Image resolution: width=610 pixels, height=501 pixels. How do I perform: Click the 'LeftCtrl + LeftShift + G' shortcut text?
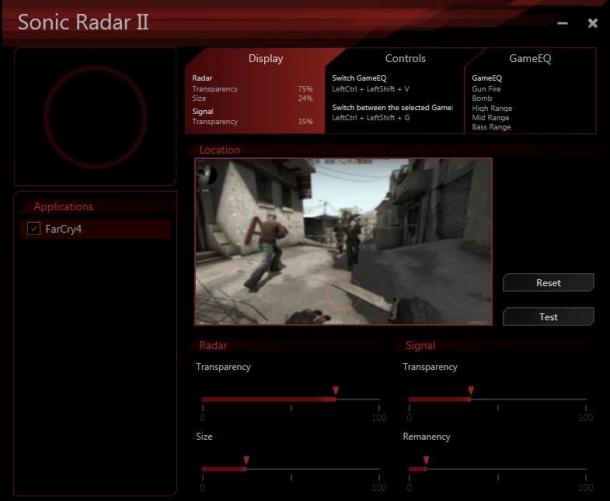(x=370, y=117)
